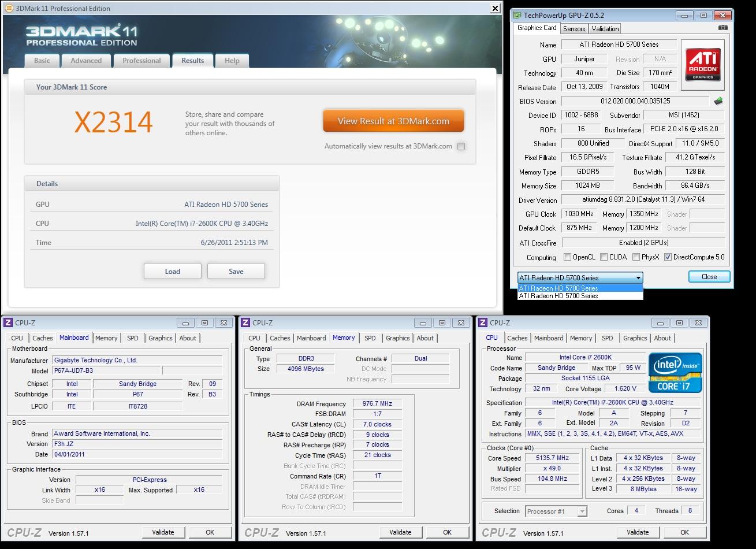This screenshot has height=549, width=756.
Task: Close the 3DMark 11 Professional Edition window
Action: (x=495, y=9)
